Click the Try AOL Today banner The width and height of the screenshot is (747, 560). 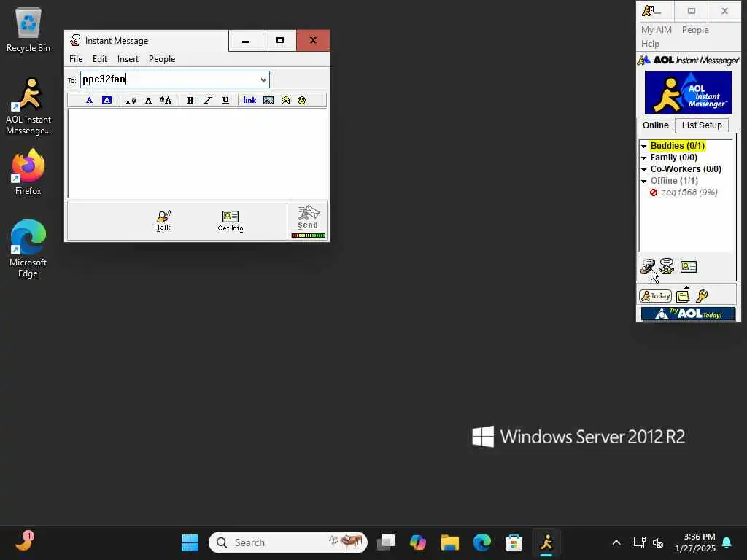click(x=688, y=314)
